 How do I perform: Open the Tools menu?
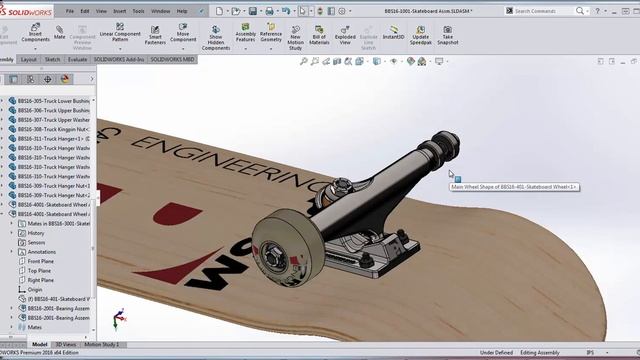(x=138, y=11)
